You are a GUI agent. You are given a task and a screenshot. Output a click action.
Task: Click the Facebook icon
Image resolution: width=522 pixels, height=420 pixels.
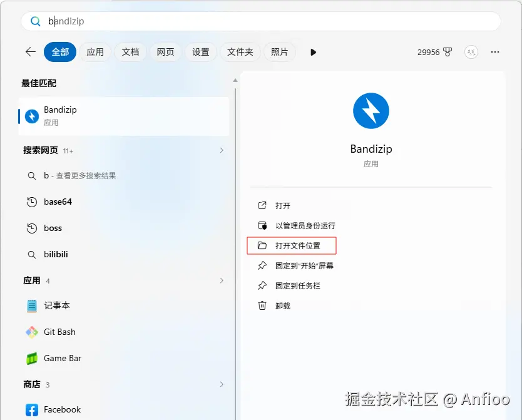32,410
